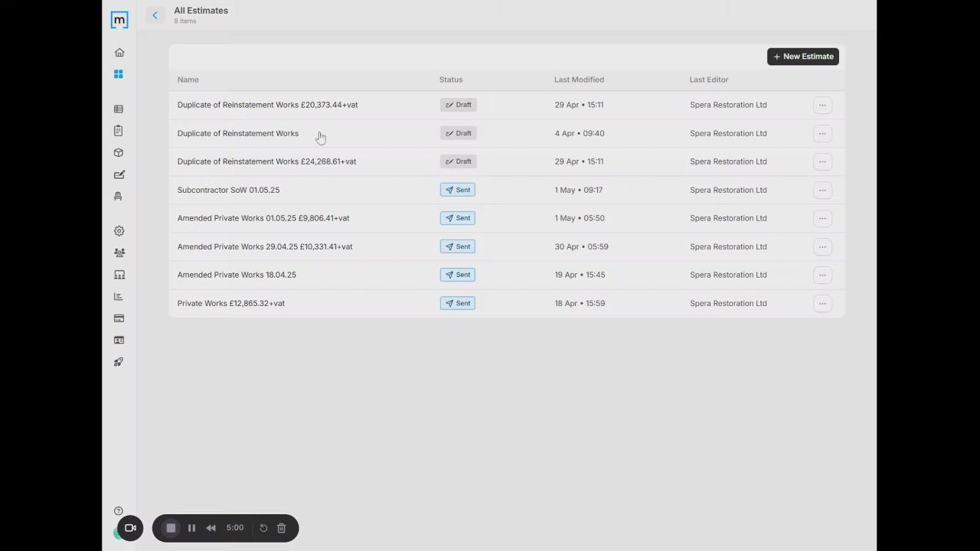
Task: Click the 1 May • 09:17 modified date
Action: coord(578,190)
